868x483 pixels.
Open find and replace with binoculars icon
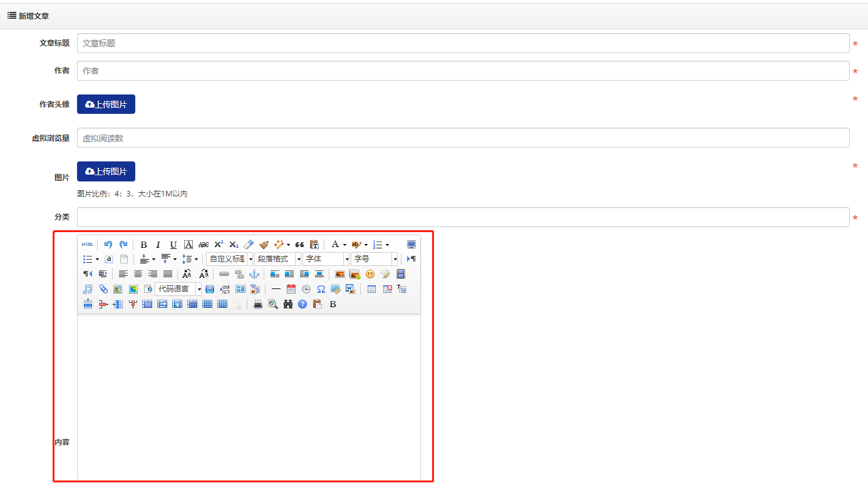[x=287, y=304]
